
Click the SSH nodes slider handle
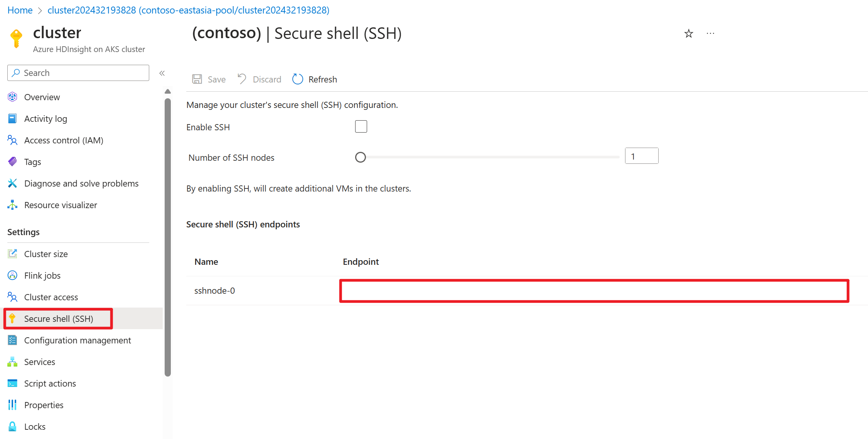point(361,157)
